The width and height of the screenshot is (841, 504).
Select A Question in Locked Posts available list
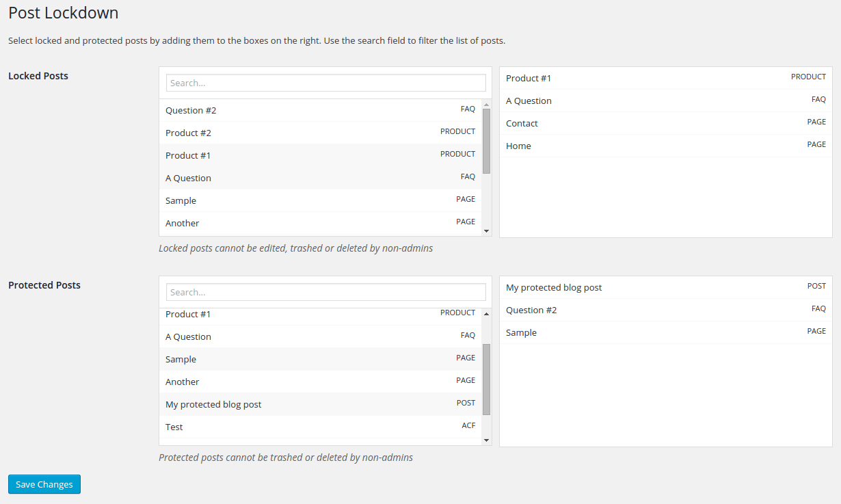tap(321, 178)
